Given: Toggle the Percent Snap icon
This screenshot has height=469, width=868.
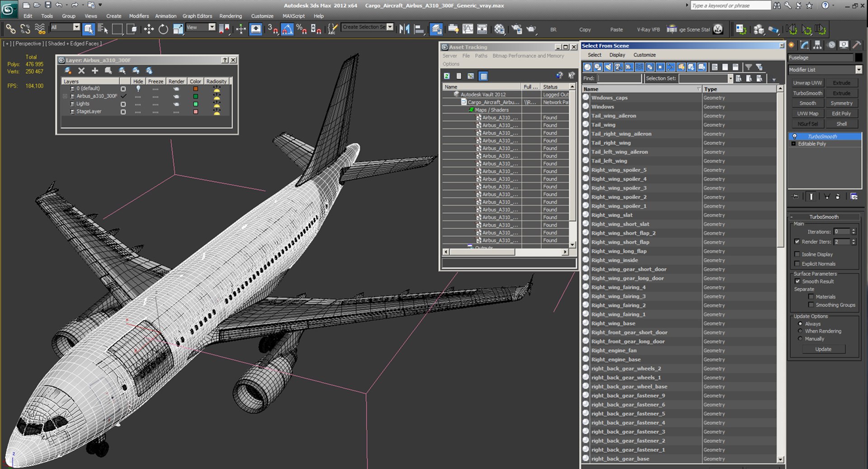Looking at the screenshot, I should pos(302,29).
